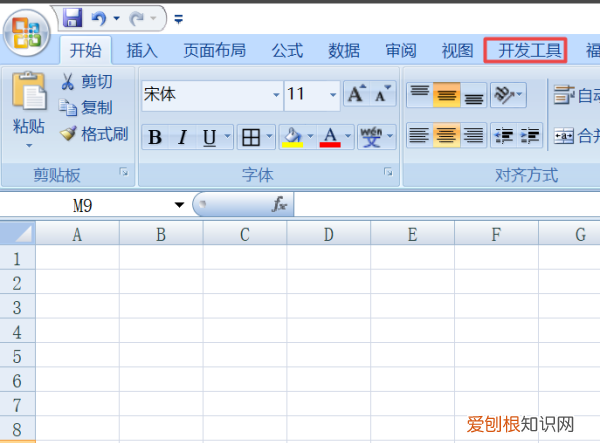This screenshot has height=443, width=600.
Task: Toggle italic formatting
Action: click(x=183, y=137)
